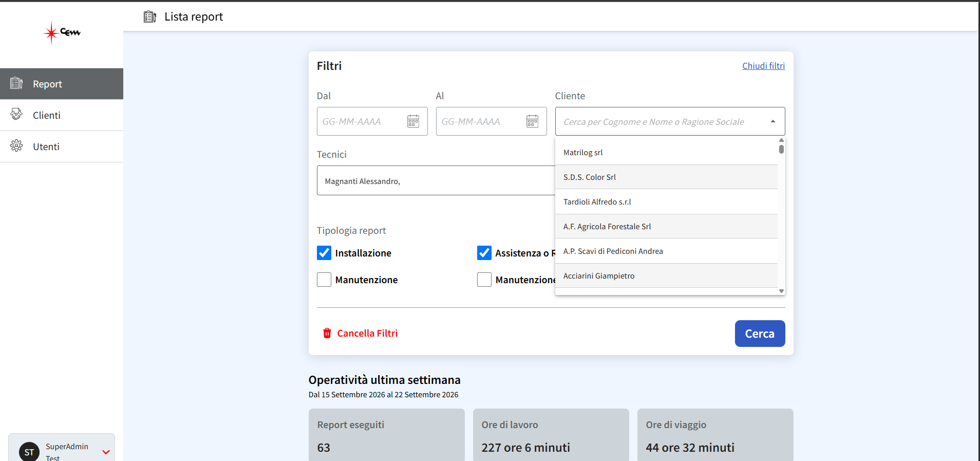Click the Cew star logo
Screen dimensions: 980x461
[62, 33]
